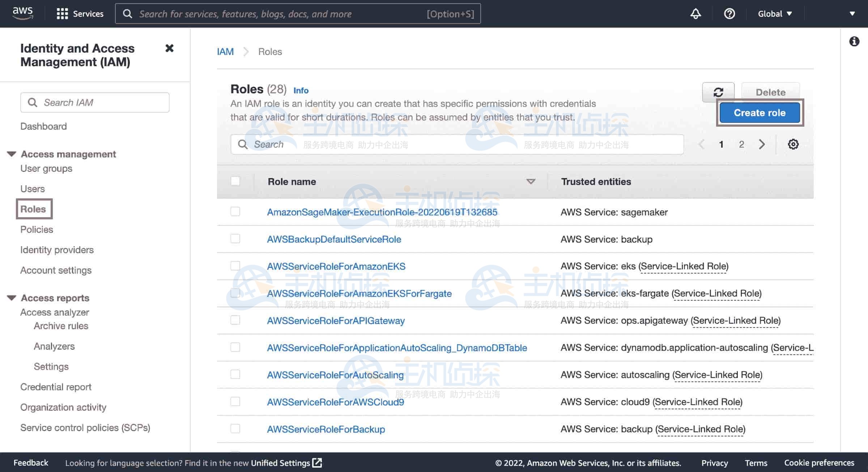This screenshot has width=868, height=472.
Task: Click the AWS logo home icon
Action: (x=22, y=13)
